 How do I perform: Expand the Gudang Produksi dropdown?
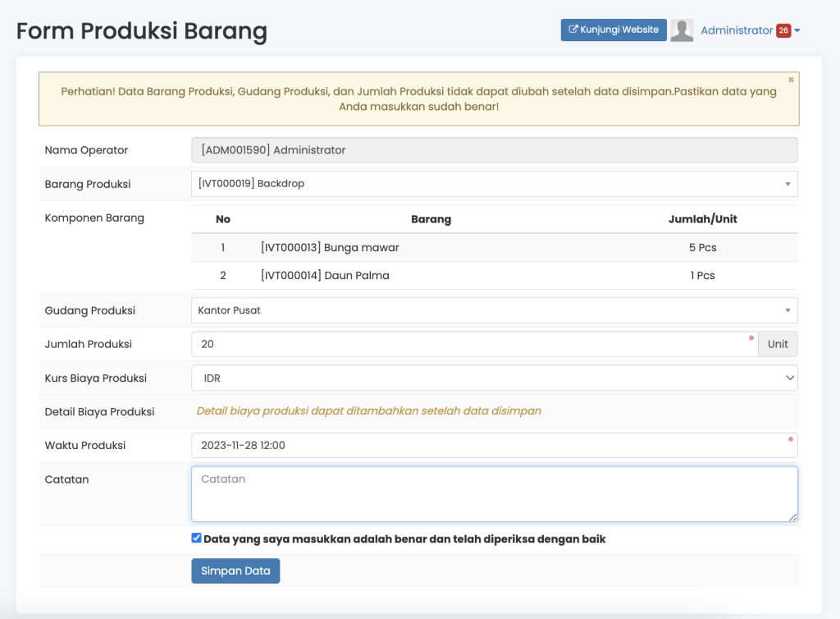click(x=494, y=310)
